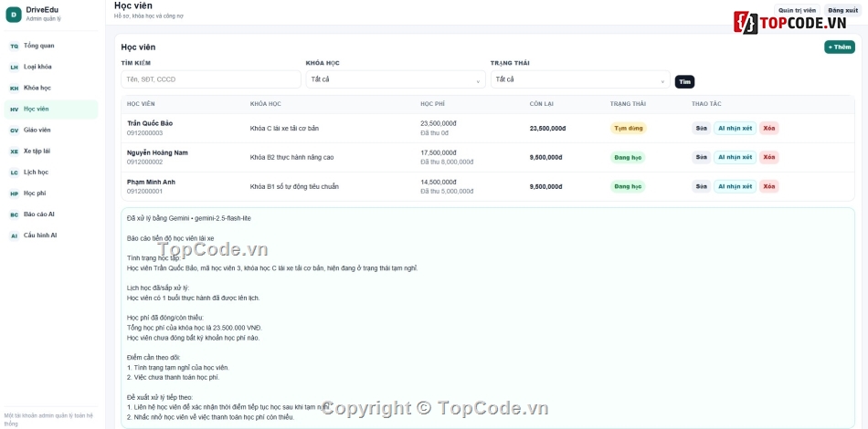Click the name Trần Quốc Bảo
The width and height of the screenshot is (868, 429).
tap(150, 123)
